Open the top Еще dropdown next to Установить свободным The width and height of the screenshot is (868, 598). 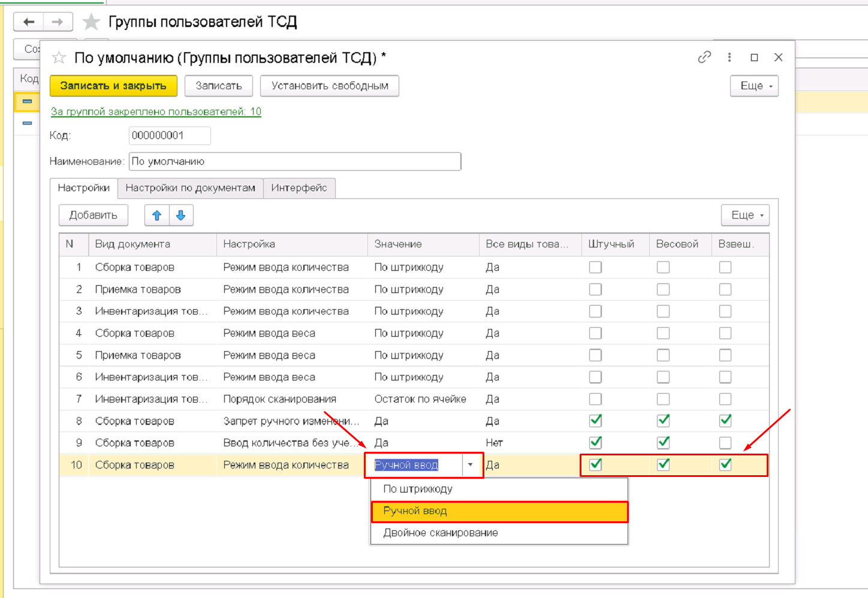click(x=754, y=86)
